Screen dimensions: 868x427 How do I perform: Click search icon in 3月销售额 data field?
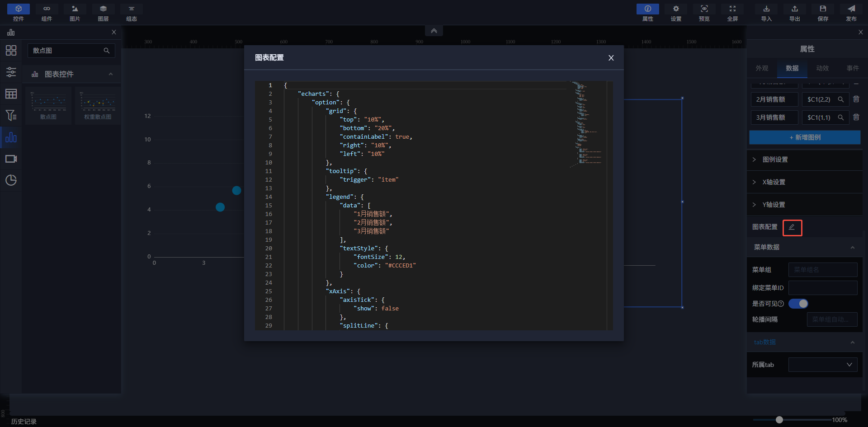840,117
